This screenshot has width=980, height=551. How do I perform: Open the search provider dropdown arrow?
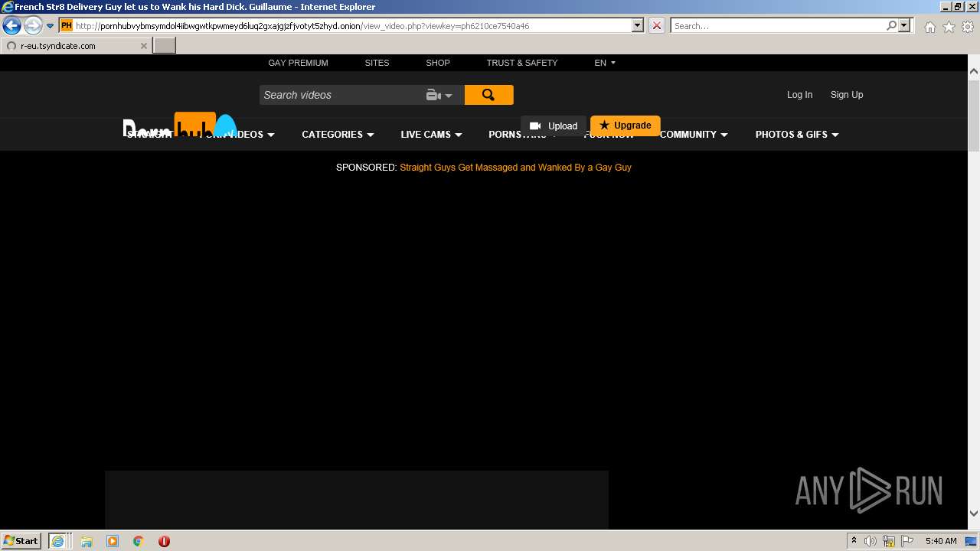pyautogui.click(x=904, y=25)
